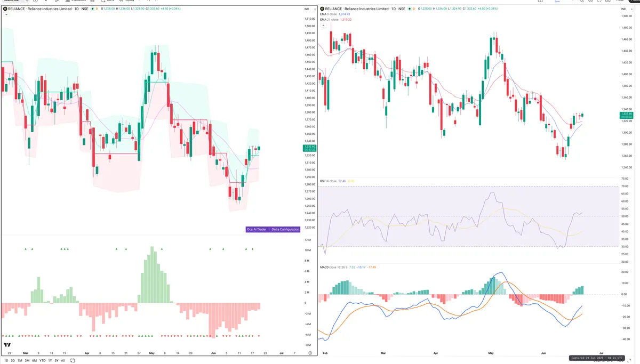Click the Ocs Ai Trader label
Image resolution: width=640 pixels, height=364 pixels.
click(257, 229)
